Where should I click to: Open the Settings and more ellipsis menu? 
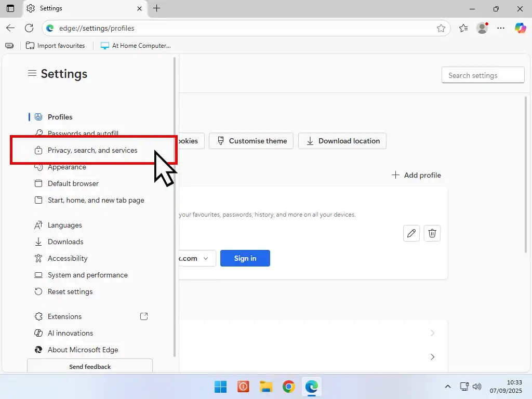501,28
